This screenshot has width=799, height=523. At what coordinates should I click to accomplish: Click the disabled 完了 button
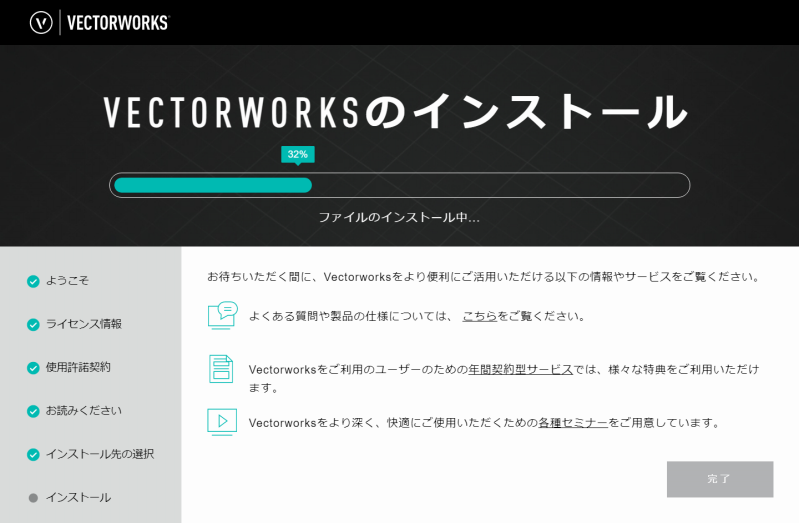pyautogui.click(x=720, y=479)
